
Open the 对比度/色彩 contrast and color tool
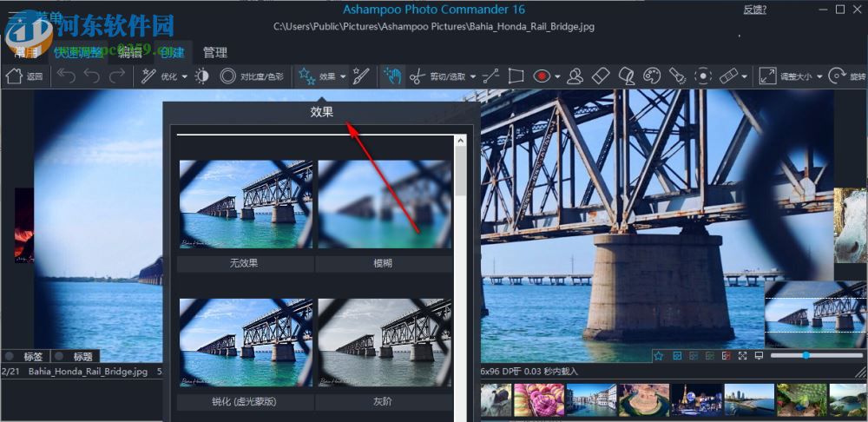[x=252, y=76]
